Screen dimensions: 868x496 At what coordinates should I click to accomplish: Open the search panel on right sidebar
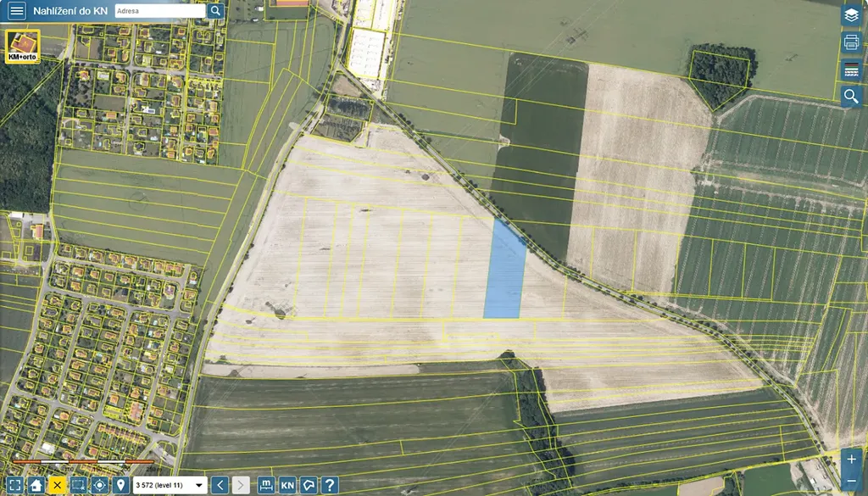coord(851,97)
